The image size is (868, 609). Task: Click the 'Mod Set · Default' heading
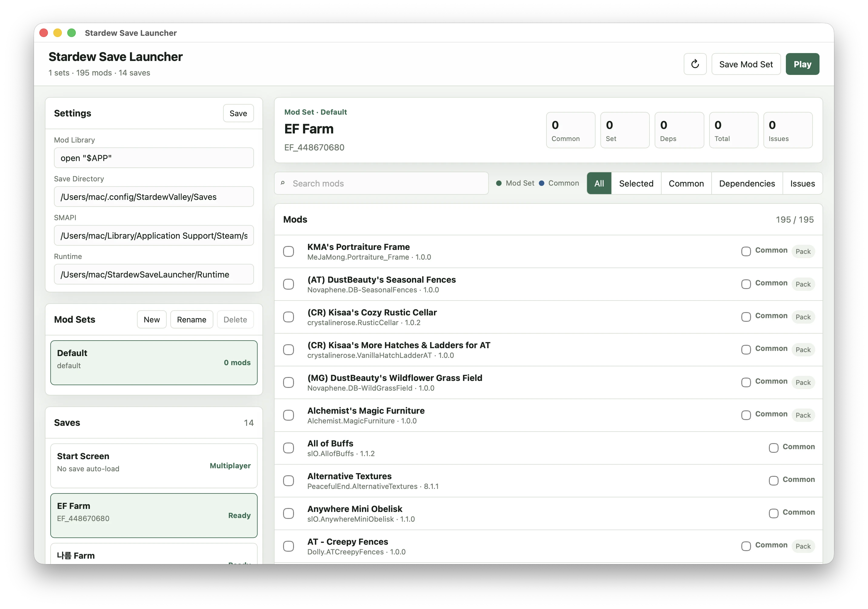pyautogui.click(x=315, y=112)
